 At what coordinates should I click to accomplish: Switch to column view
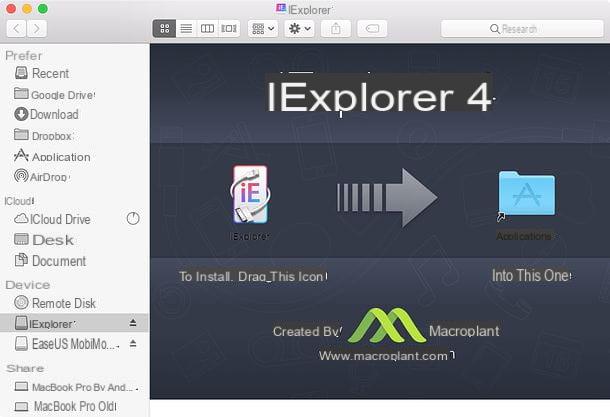coord(207,28)
